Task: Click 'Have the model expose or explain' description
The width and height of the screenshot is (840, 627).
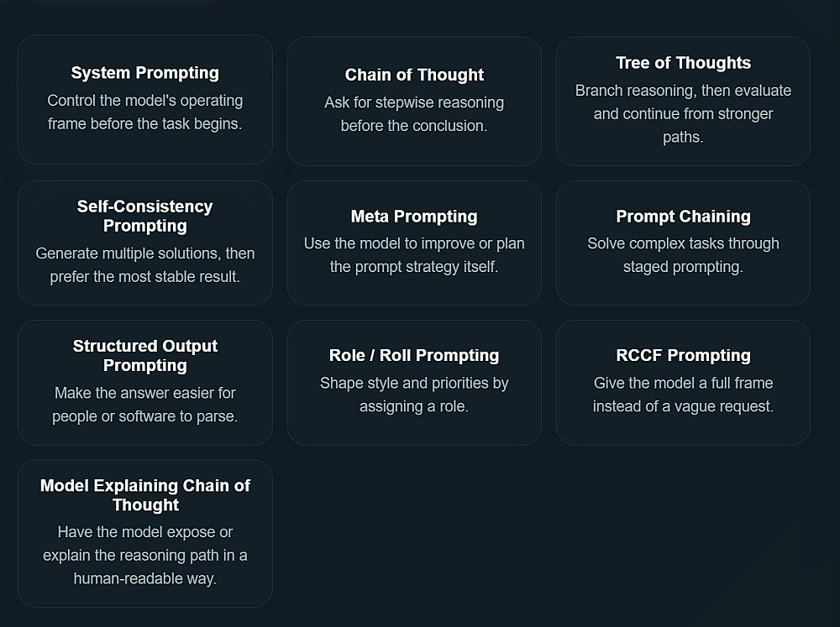Action: click(144, 555)
